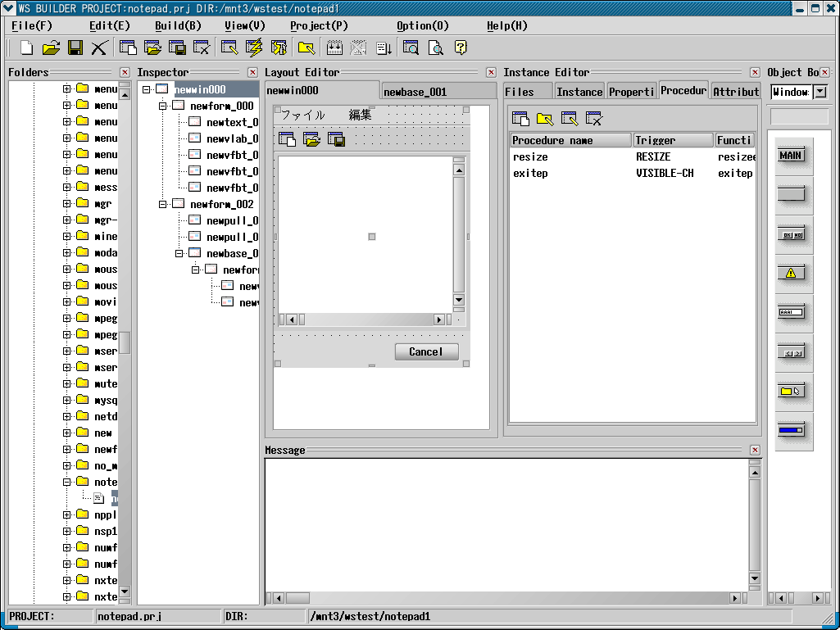The height and width of the screenshot is (630, 840).
Task: Click the Cancel button in layout canvas
Action: [426, 351]
